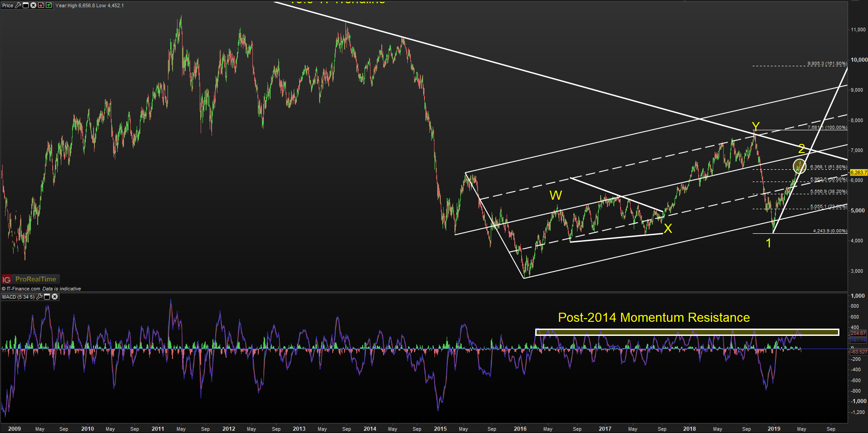Maximize the MACD indicator panel
Screen dimensions: 868x433
coord(47,297)
